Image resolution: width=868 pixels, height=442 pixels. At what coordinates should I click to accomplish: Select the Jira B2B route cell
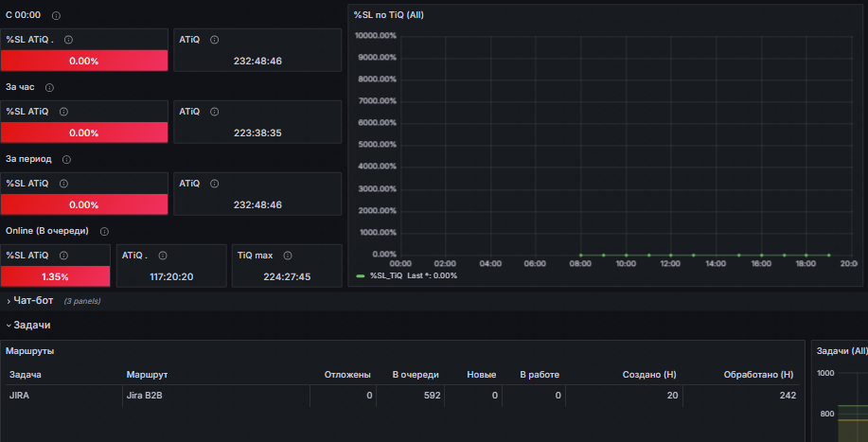coord(145,396)
